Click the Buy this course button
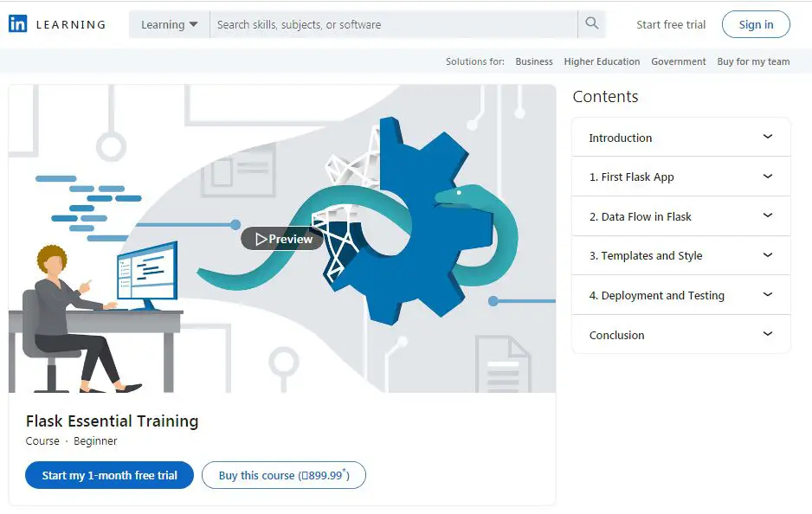 283,475
